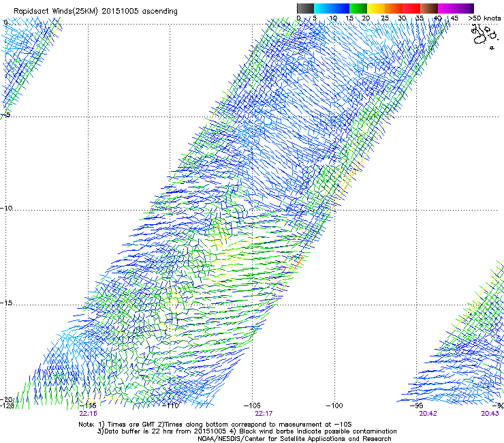504x443 pixels.
Task: Select the orange 25–30 knots legend swatch
Action: [394, 8]
